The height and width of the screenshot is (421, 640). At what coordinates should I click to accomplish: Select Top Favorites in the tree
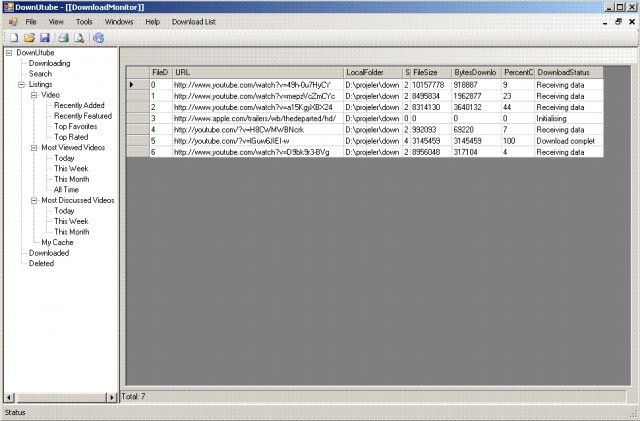point(76,127)
